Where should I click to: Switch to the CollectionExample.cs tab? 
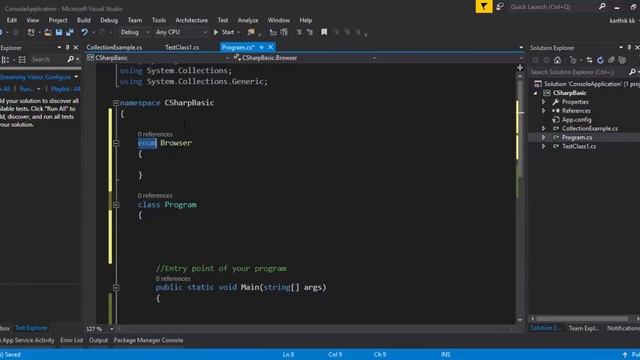coord(114,47)
